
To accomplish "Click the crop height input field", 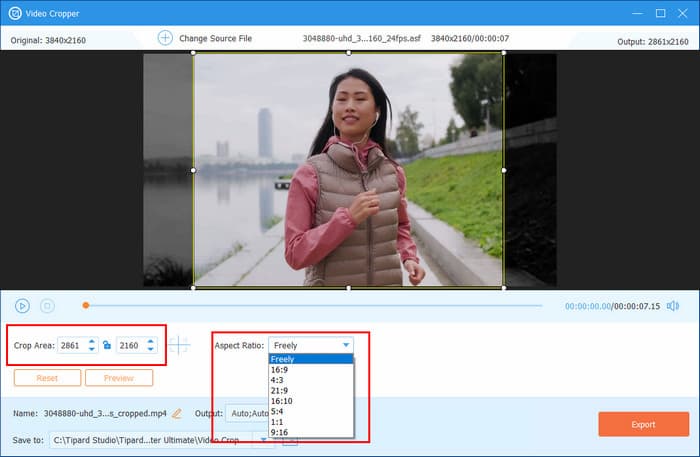I will (x=130, y=345).
